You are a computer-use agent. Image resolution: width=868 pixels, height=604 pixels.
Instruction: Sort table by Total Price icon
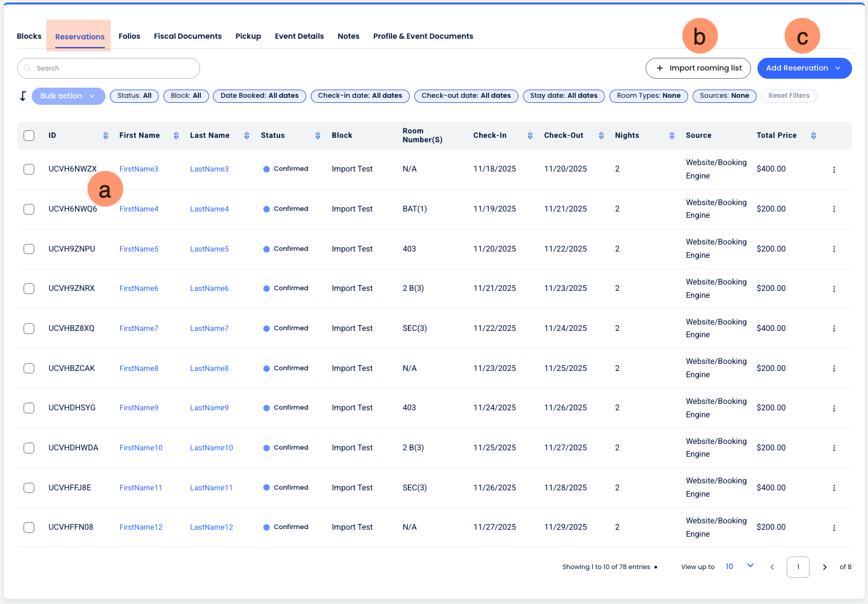coord(813,135)
